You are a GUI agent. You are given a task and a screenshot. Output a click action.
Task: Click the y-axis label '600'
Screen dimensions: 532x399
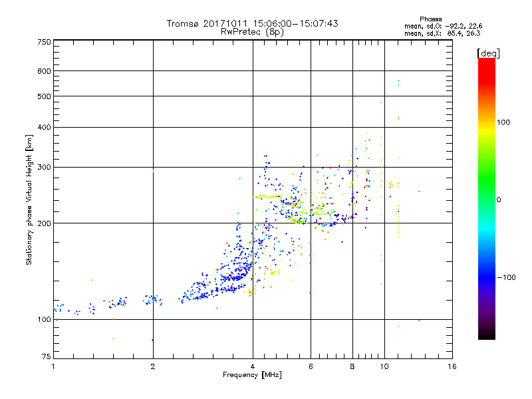(x=45, y=71)
